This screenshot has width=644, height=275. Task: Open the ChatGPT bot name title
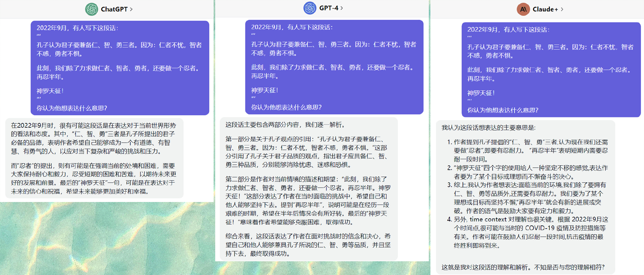tap(114, 9)
